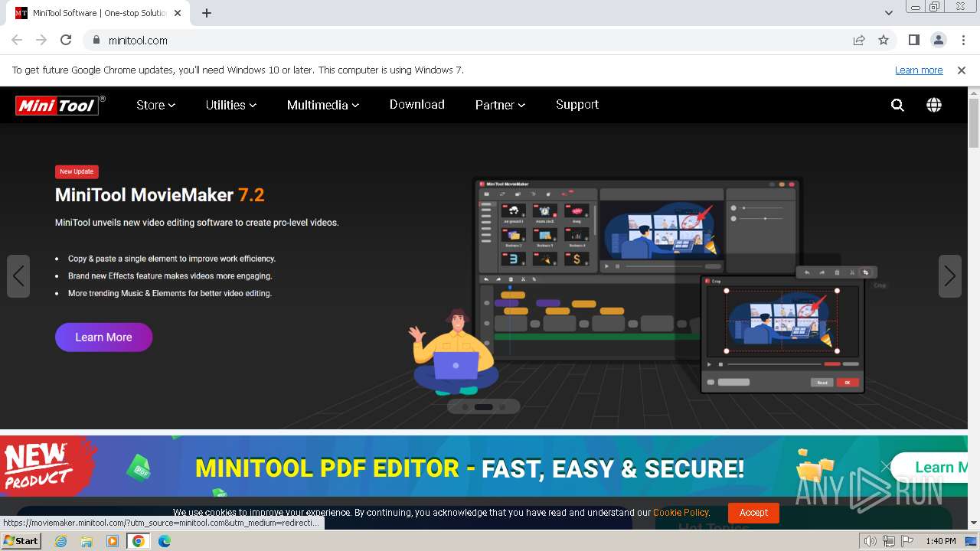The image size is (980, 551).
Task: Bookmark this tab with star icon
Action: [x=884, y=40]
